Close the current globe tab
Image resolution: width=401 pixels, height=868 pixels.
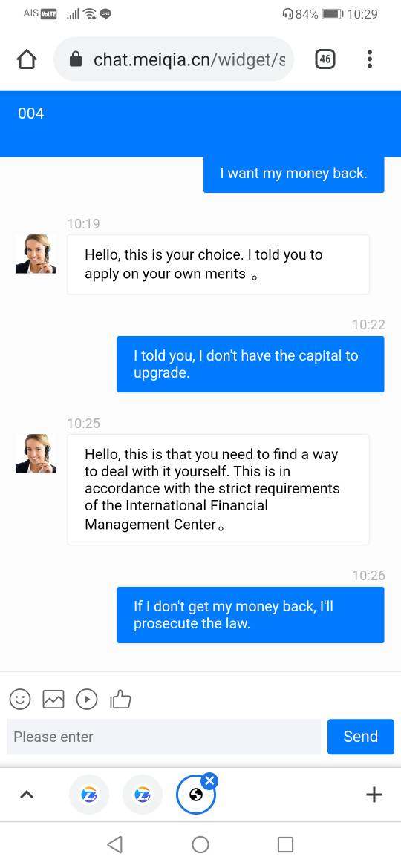click(209, 781)
